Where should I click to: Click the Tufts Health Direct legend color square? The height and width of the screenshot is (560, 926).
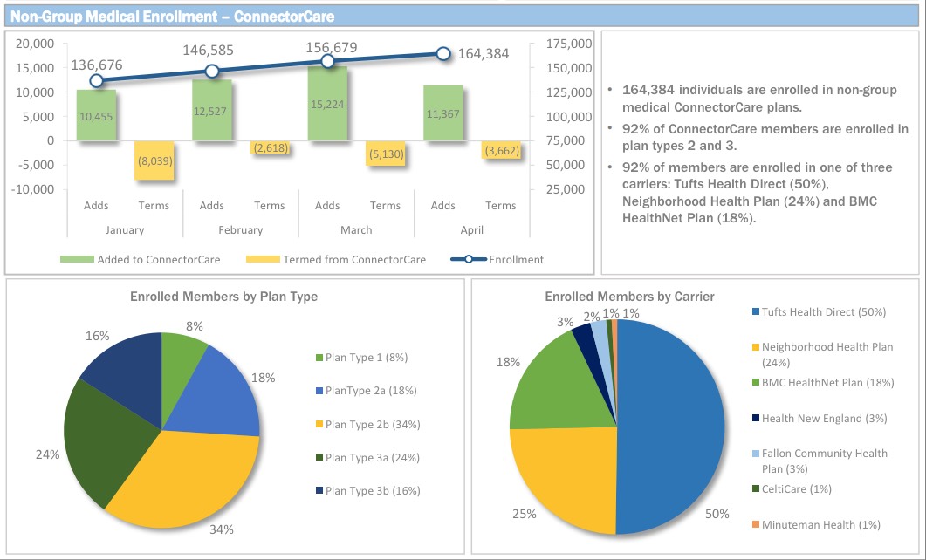click(x=755, y=312)
